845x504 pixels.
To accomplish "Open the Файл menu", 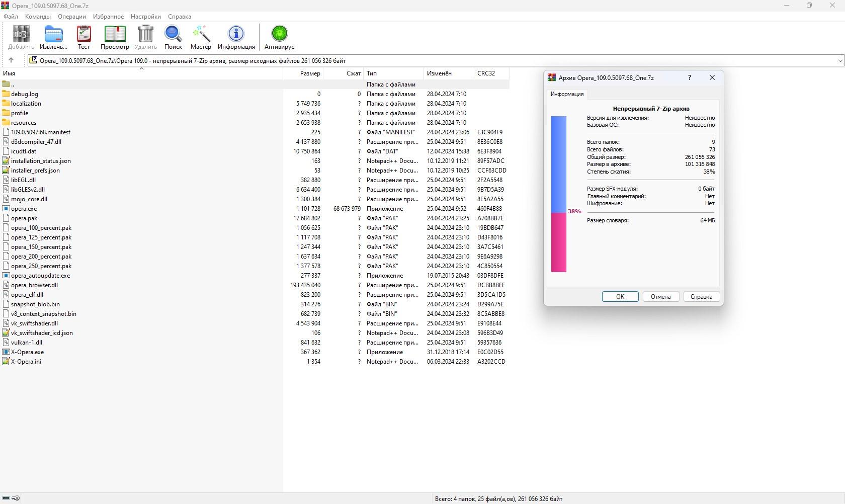I will point(11,17).
